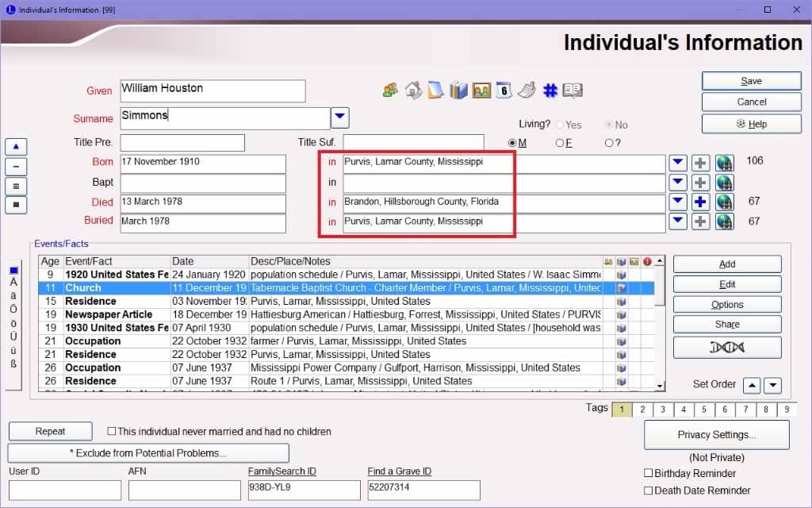Screen dimensions: 812x508
Task: Open notes using the notepad icon
Action: point(435,90)
